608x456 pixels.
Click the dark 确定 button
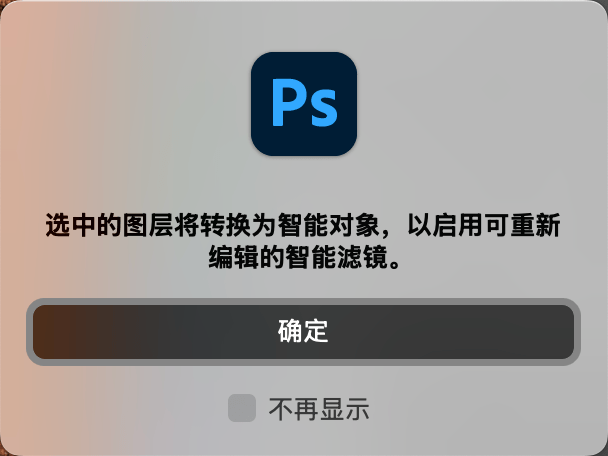coord(303,332)
